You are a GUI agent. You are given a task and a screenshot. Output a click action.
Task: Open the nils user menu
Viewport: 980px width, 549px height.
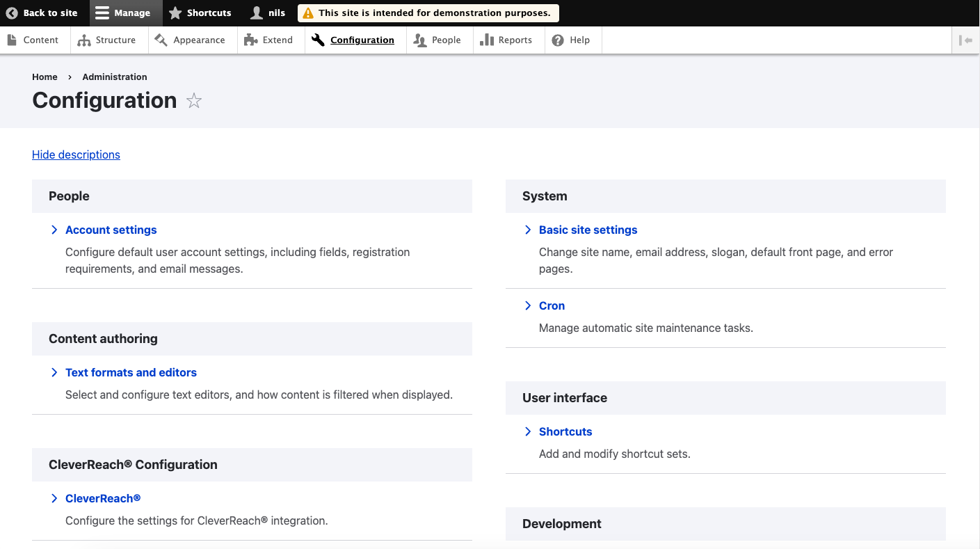tap(277, 13)
